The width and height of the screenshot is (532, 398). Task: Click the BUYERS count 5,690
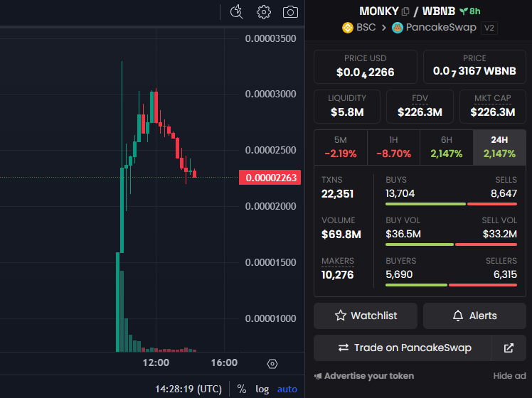pyautogui.click(x=399, y=274)
